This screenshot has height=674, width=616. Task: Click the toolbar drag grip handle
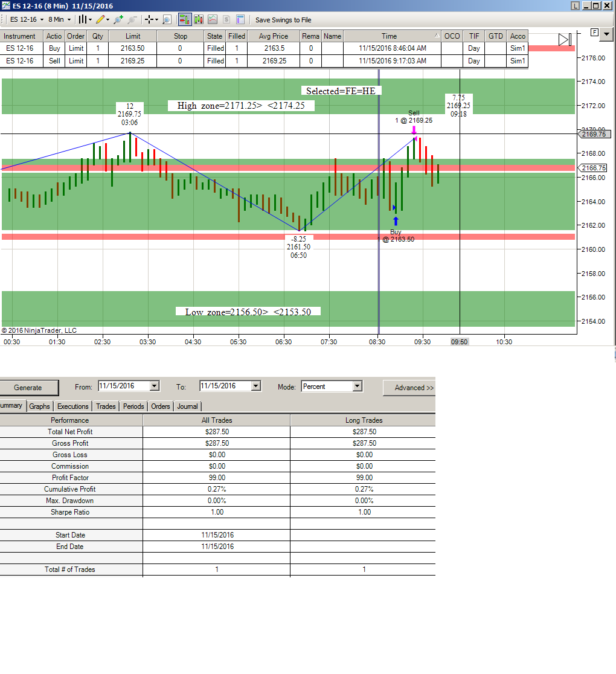pyautogui.click(x=3, y=19)
